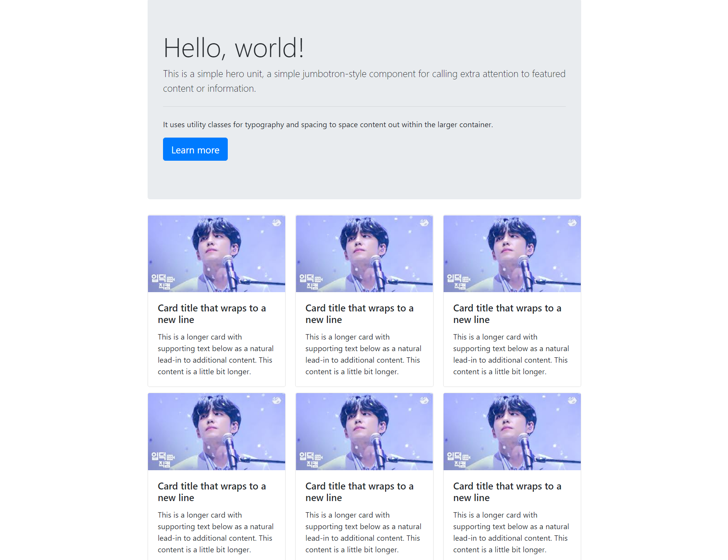Click the middle card title in the top row
728x560 pixels.
click(360, 314)
